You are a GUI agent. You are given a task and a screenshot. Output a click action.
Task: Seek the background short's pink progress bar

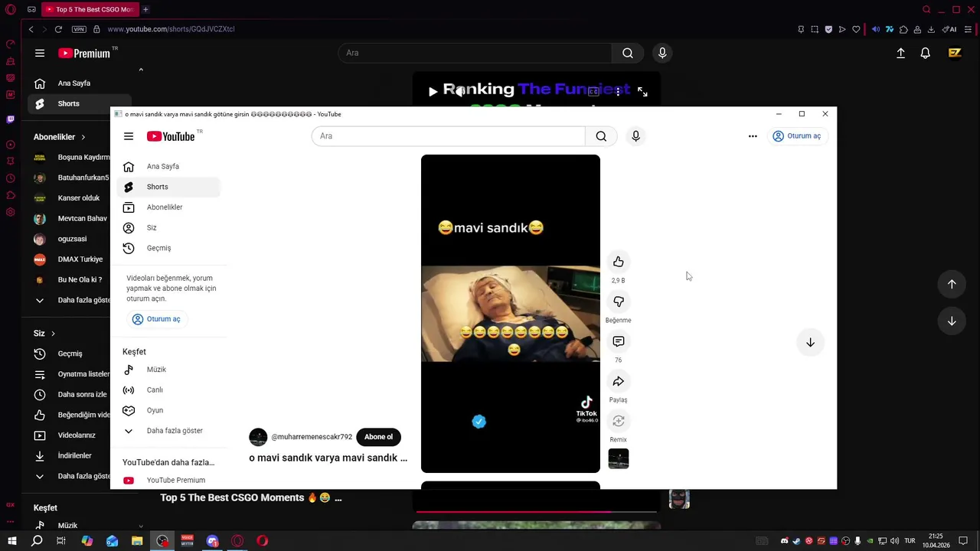pyautogui.click(x=536, y=511)
